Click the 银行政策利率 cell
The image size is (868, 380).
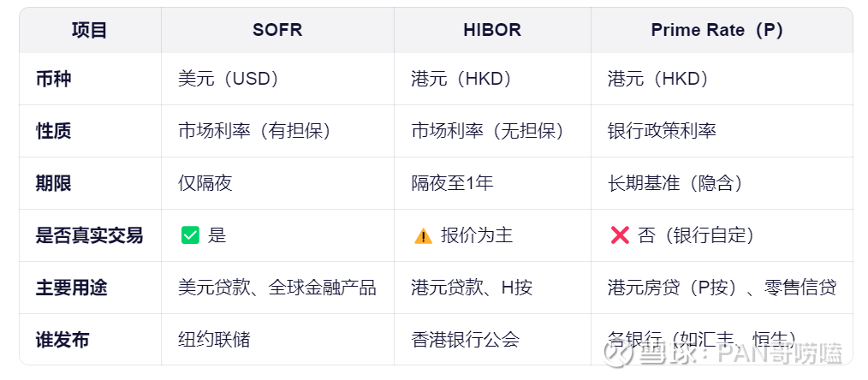click(662, 131)
